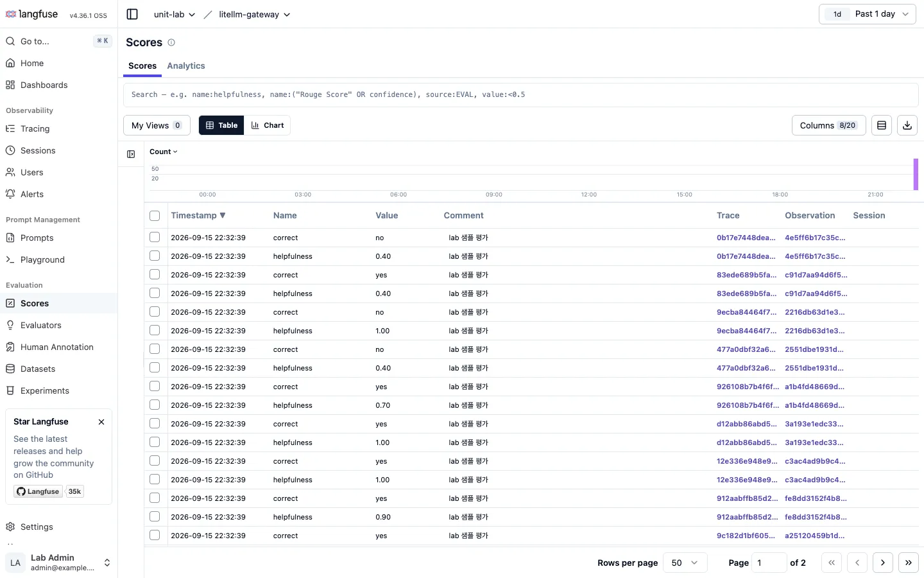Viewport: 924px width, 578px height.
Task: Click the scores search field
Action: click(x=520, y=94)
